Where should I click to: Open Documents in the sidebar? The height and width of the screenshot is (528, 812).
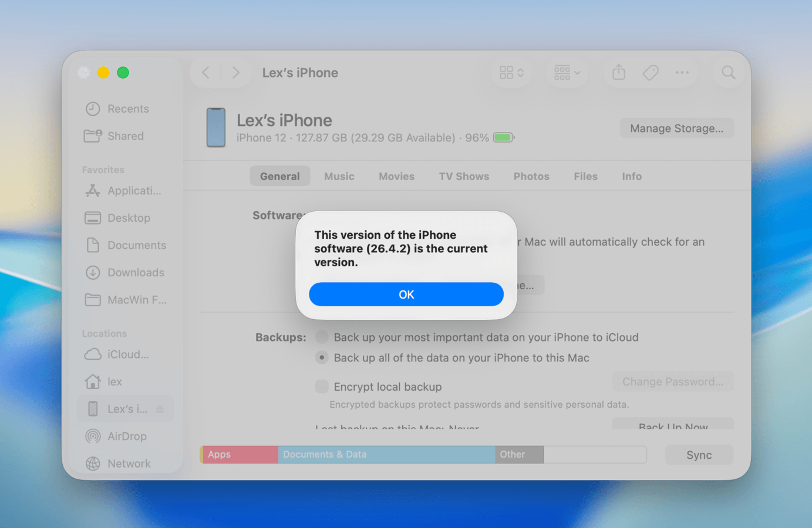click(x=126, y=245)
